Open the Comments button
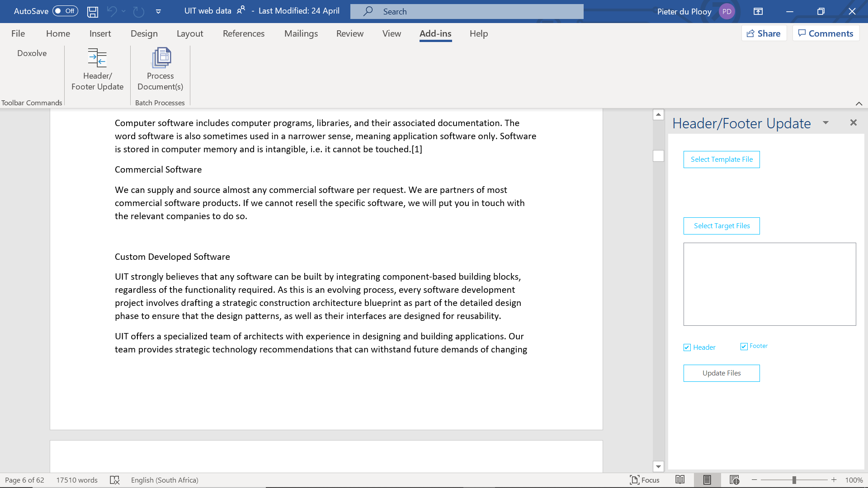This screenshot has height=488, width=868. tap(826, 33)
